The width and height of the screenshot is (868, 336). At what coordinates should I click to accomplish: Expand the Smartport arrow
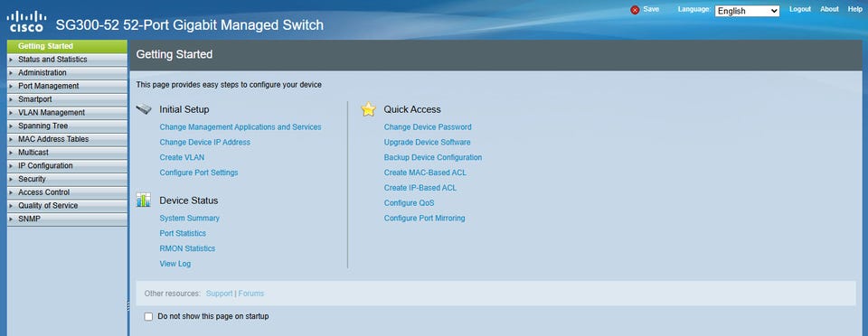11,99
